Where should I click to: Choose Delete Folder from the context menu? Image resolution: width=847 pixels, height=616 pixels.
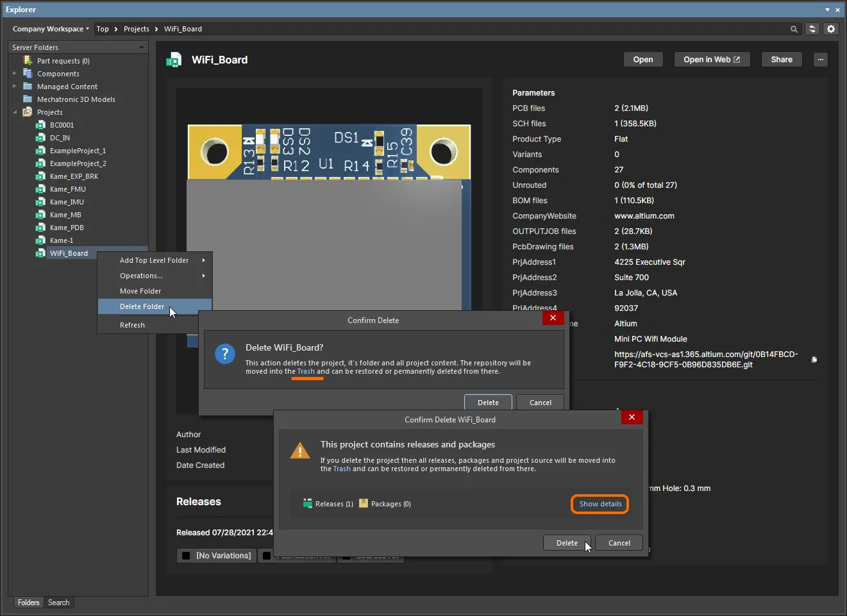pyautogui.click(x=155, y=306)
